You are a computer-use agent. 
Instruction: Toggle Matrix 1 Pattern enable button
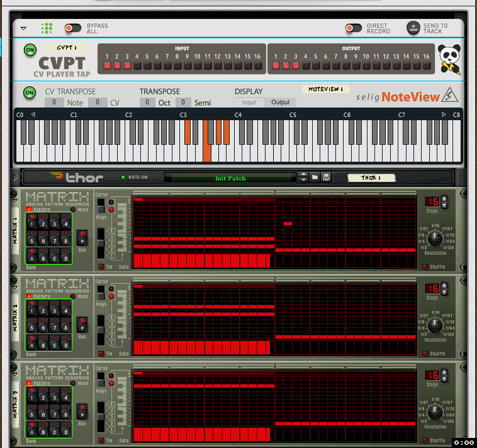coord(29,210)
